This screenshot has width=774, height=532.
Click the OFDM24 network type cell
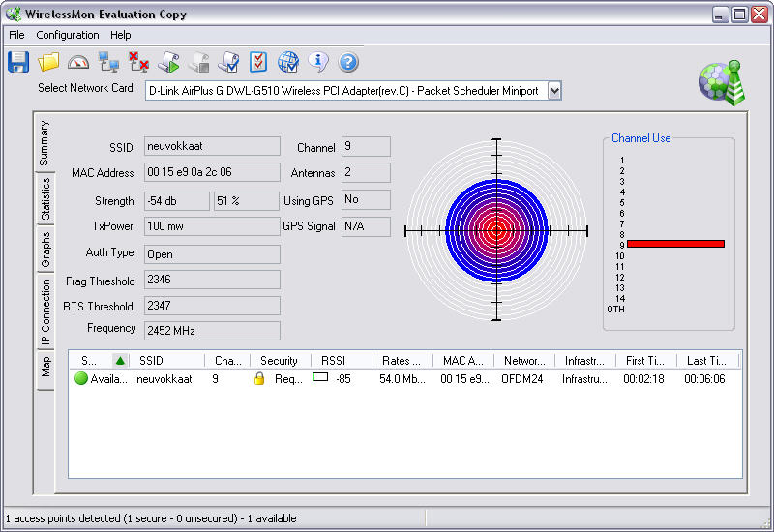coord(521,379)
